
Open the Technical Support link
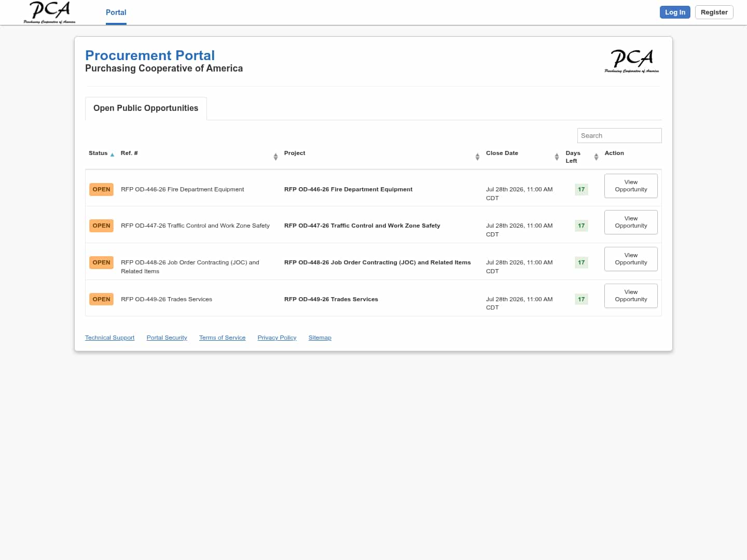[x=109, y=338]
